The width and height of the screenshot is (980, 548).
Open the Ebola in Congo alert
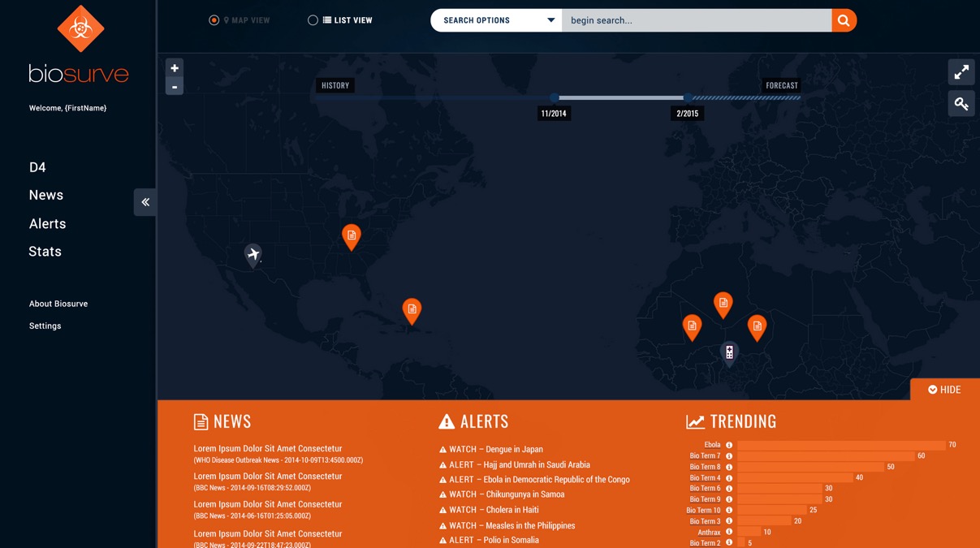[x=534, y=480]
